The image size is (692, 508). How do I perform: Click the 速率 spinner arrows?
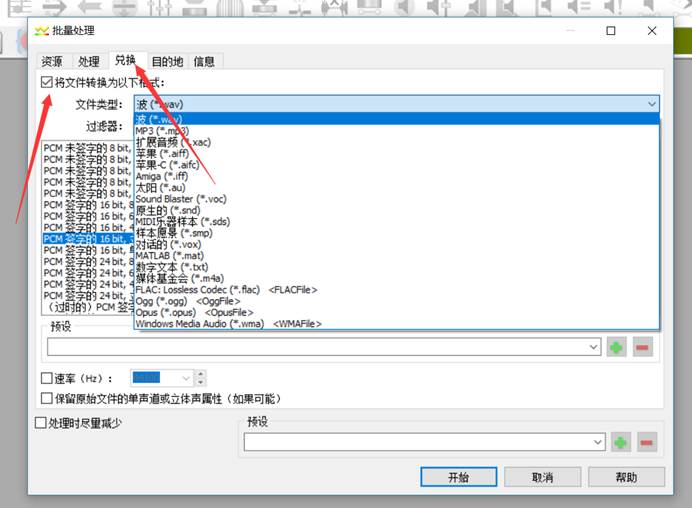click(x=201, y=378)
